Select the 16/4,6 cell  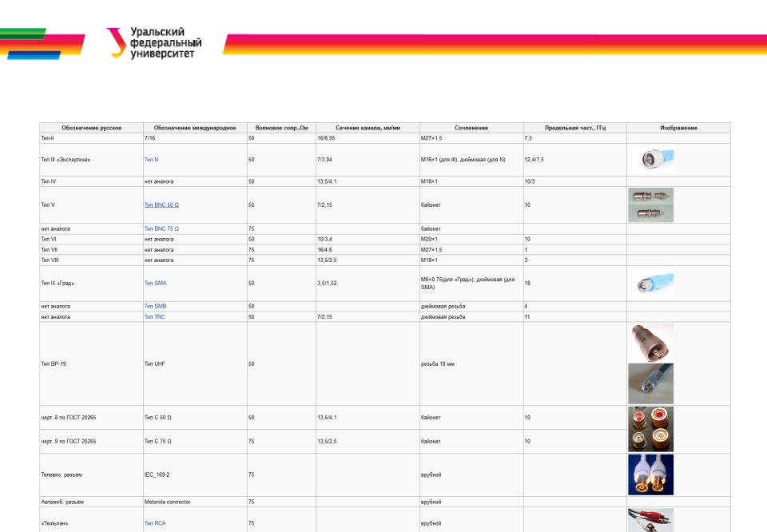click(368, 250)
